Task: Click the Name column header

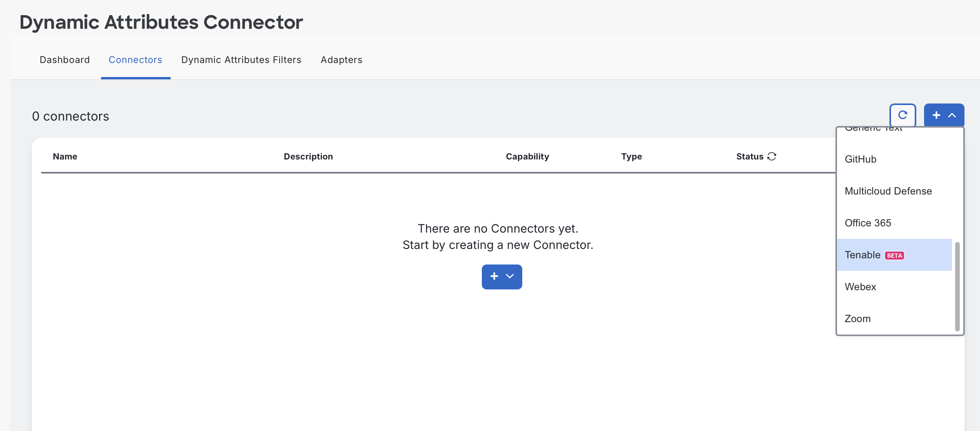Action: coord(65,156)
